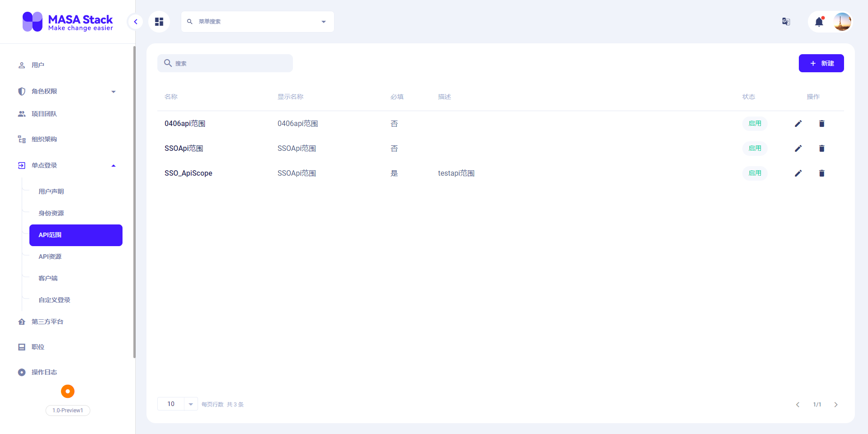
Task: Collapse the 单点登录 section
Action: 113,165
